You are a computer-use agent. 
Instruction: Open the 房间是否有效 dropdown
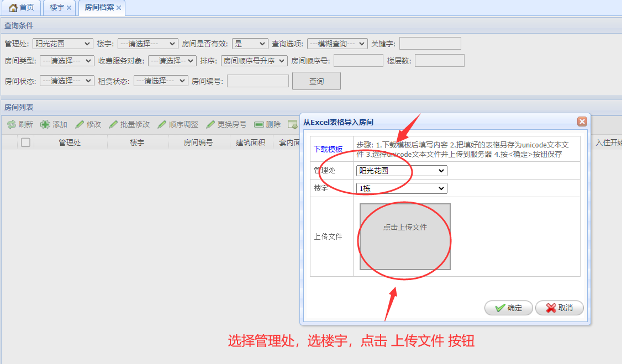coord(250,44)
